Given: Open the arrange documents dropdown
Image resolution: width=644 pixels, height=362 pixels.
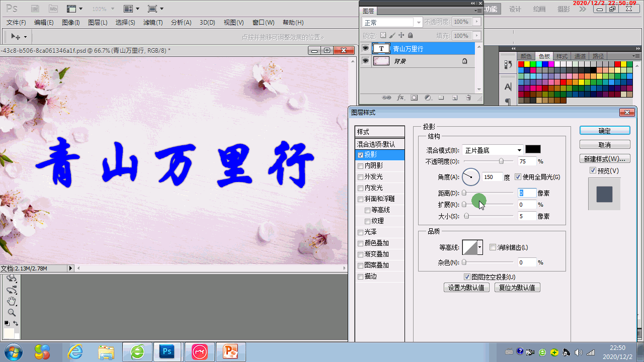Looking at the screenshot, I should 132,9.
